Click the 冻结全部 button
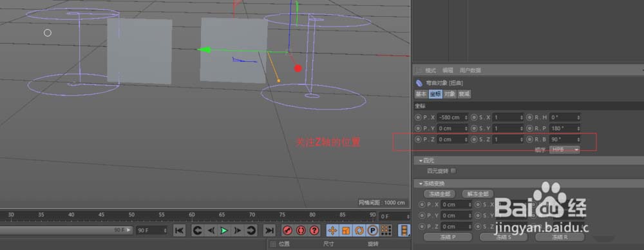 tap(439, 194)
